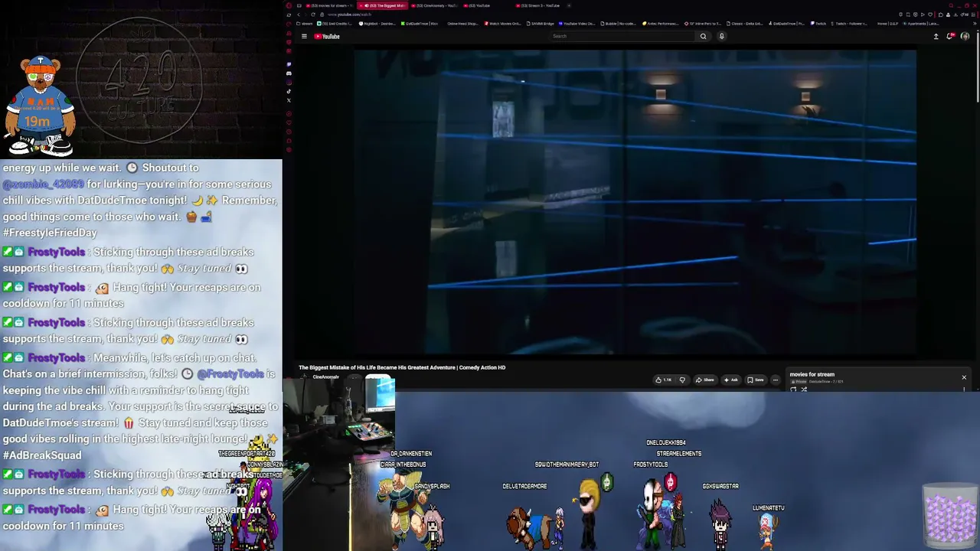This screenshot has height=551, width=980.
Task: Switch to the 'movies for stream' browser tab
Action: coord(329,5)
